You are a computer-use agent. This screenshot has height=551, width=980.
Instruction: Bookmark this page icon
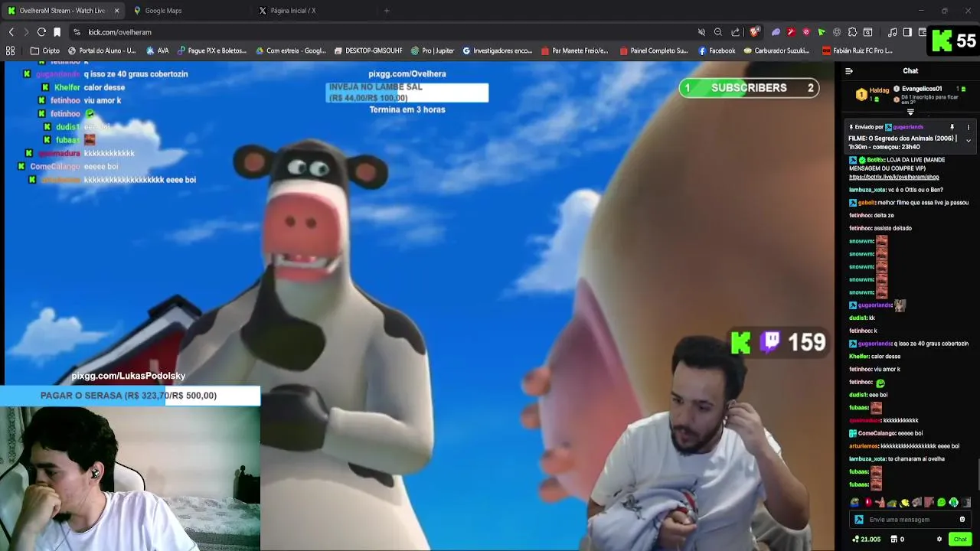(x=57, y=32)
